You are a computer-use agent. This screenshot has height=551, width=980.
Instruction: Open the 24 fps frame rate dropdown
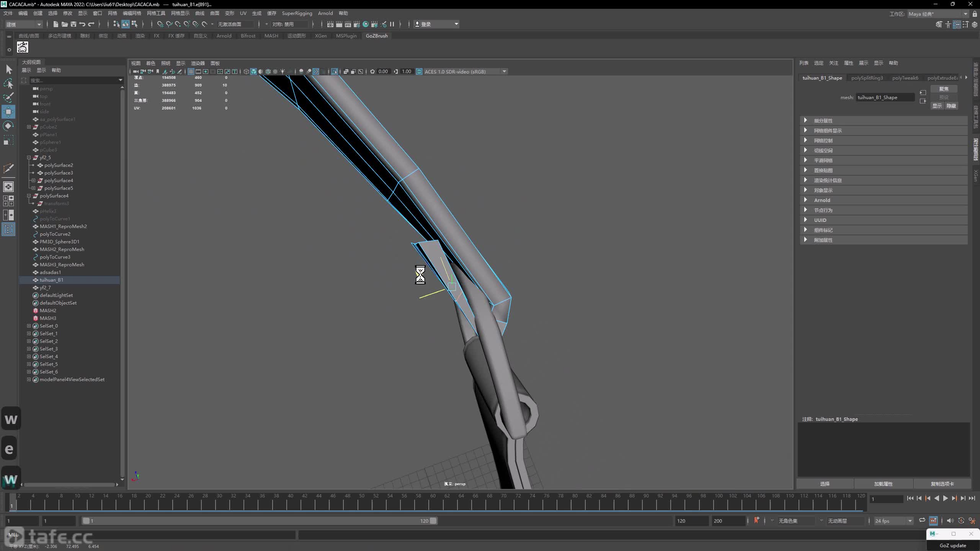[893, 521]
